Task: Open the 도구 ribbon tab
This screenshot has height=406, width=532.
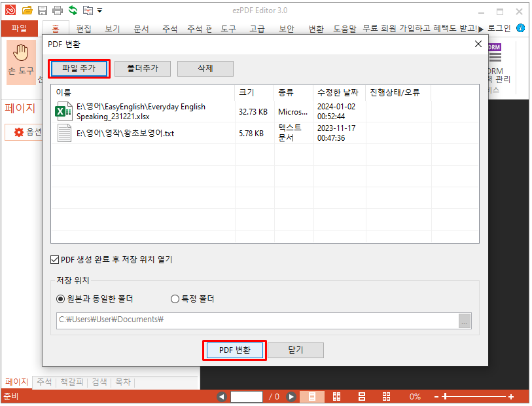Action: [x=228, y=29]
